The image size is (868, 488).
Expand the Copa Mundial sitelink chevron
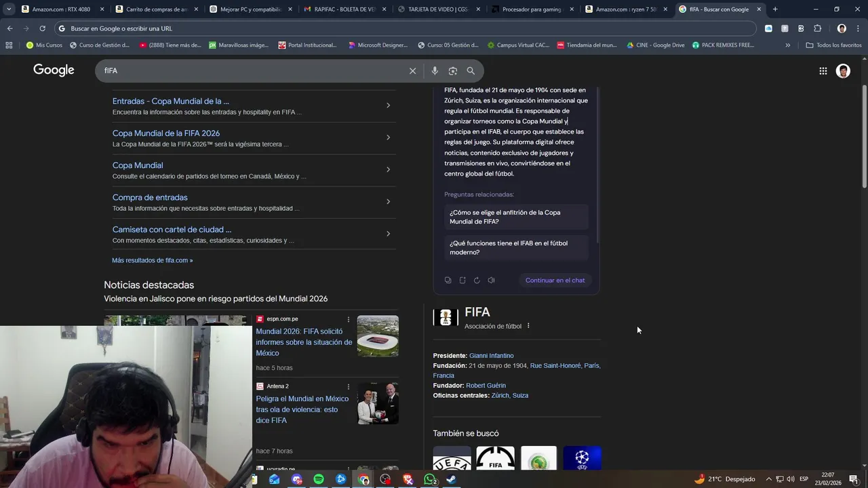(x=388, y=169)
